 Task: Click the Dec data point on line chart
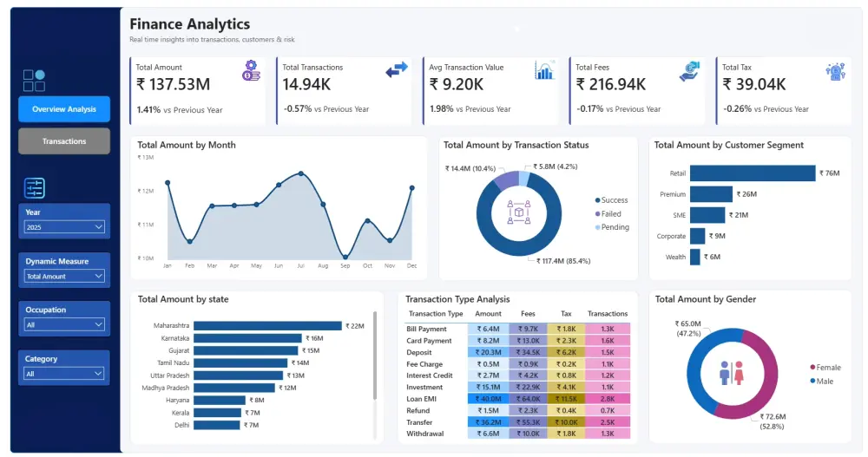(x=411, y=188)
